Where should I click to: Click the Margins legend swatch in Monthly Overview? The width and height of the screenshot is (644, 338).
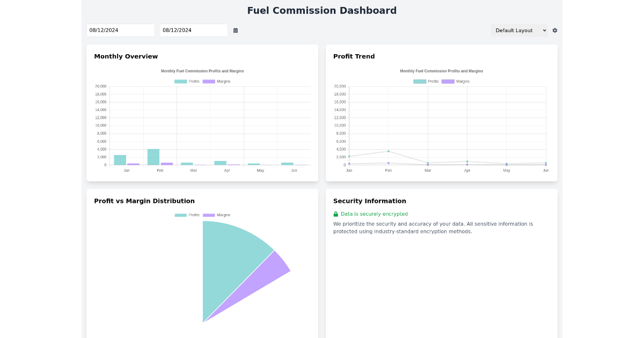pos(209,81)
